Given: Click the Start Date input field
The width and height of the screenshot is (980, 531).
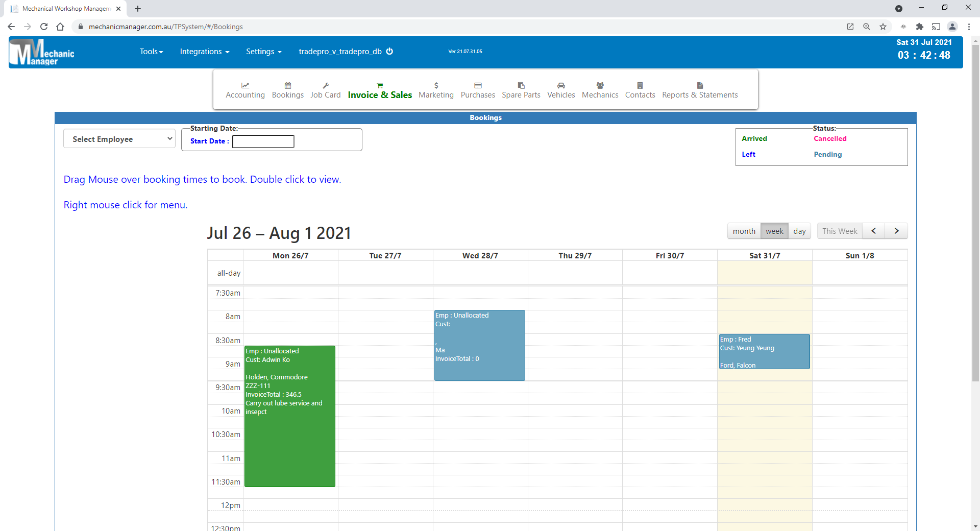Looking at the screenshot, I should coord(263,141).
